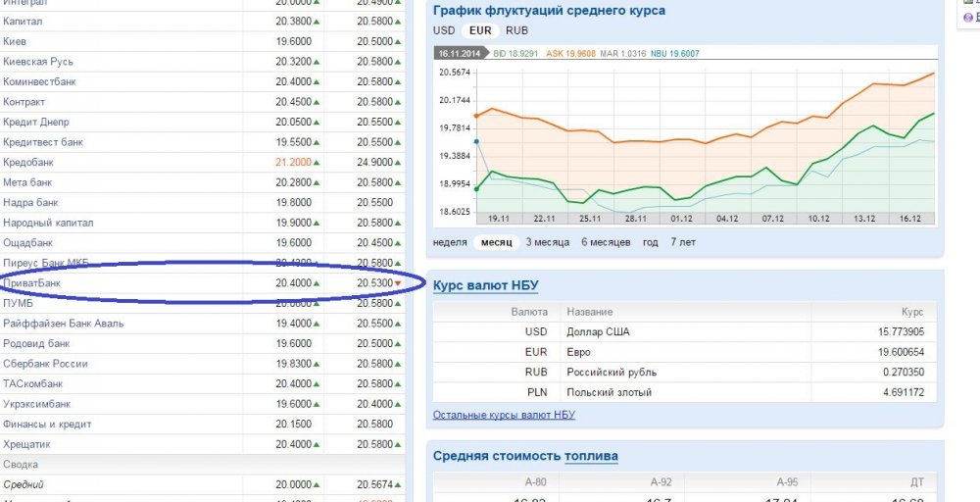Screen dimensions: 980x502
Task: Open the Курс валют НБУ link
Action: 485,285
